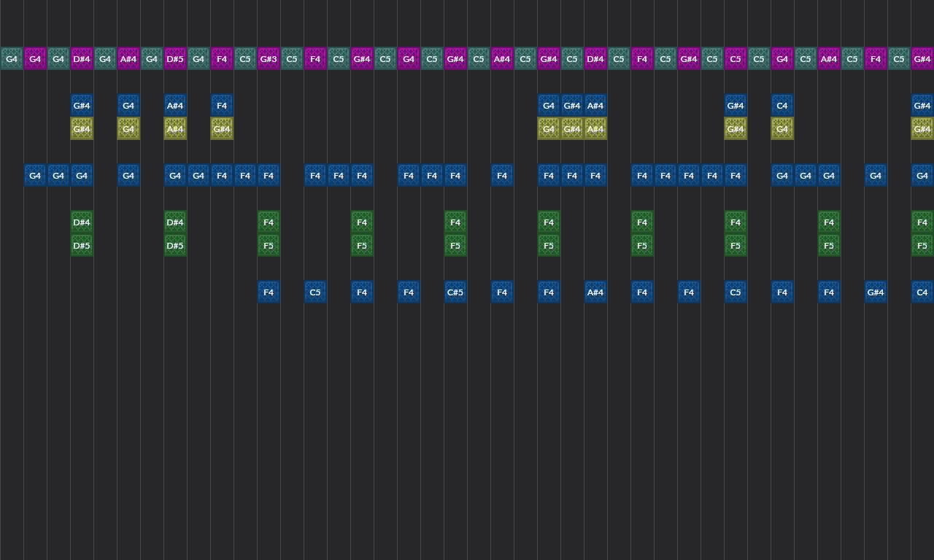Select the magenta G#3 note block
The width and height of the screenshot is (934, 560).
(269, 59)
